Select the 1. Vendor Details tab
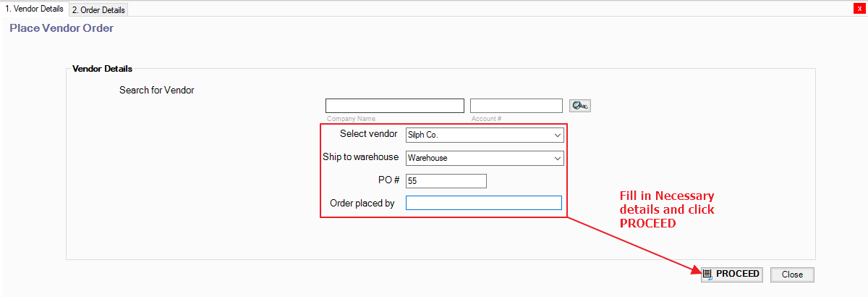 pyautogui.click(x=34, y=9)
